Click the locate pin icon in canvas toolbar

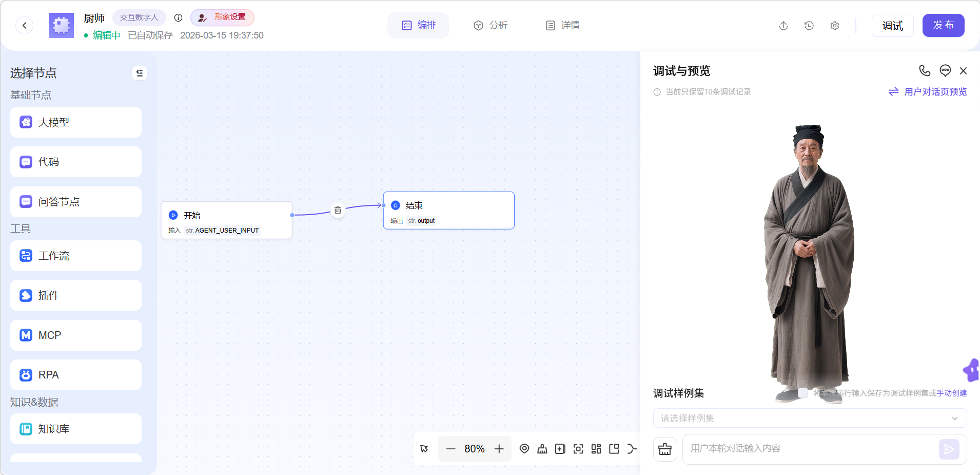524,449
